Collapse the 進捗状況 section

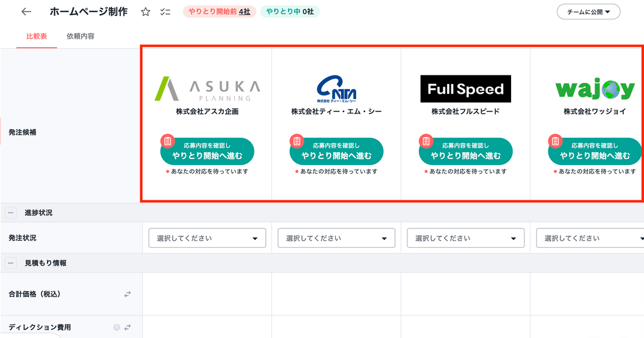tap(11, 213)
